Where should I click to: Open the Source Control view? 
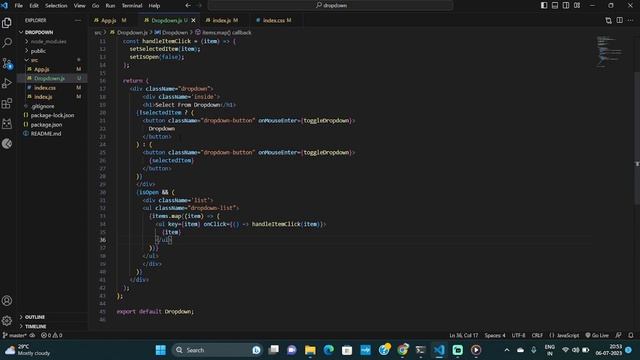(x=7, y=63)
